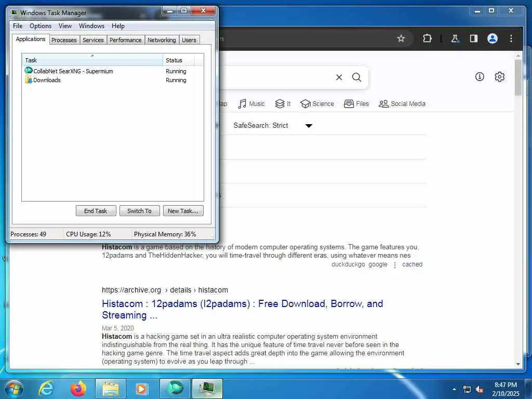This screenshot has height=399, width=532.
Task: Open Options menu in Task Manager
Action: 41,26
